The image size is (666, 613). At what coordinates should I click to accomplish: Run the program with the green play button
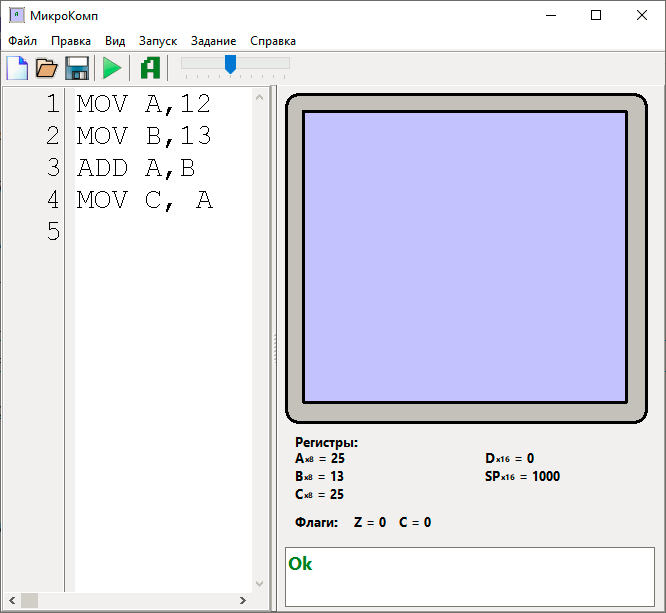click(x=112, y=68)
